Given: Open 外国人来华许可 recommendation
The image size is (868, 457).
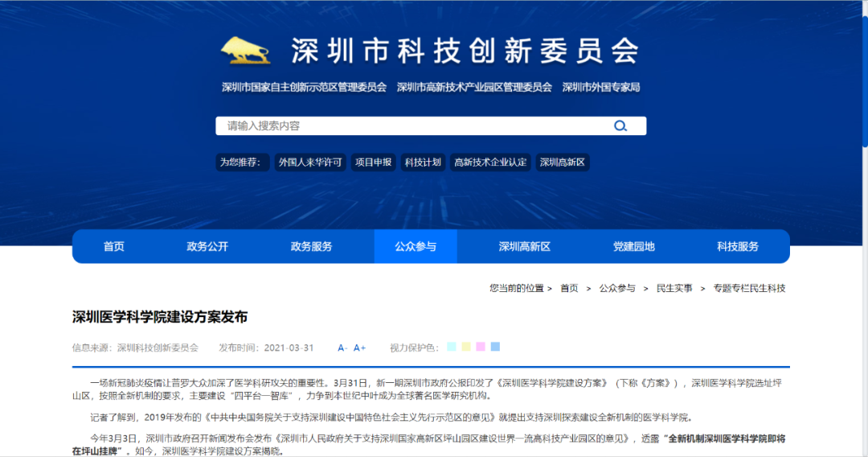Looking at the screenshot, I should [x=310, y=163].
